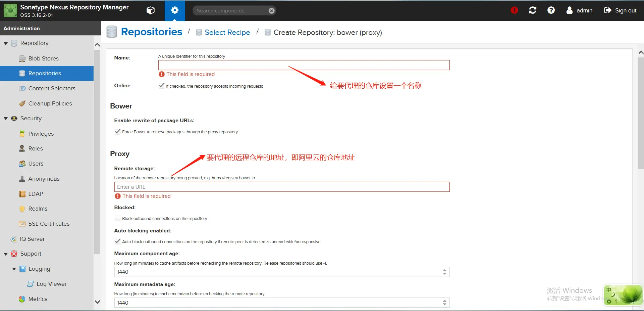
Task: Open Metrics under Support
Action: click(38, 299)
